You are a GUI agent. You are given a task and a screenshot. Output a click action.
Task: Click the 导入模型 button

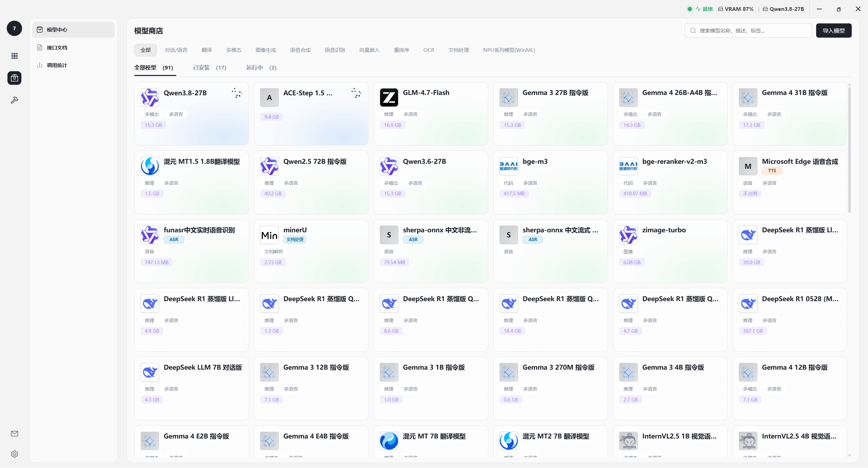point(833,31)
